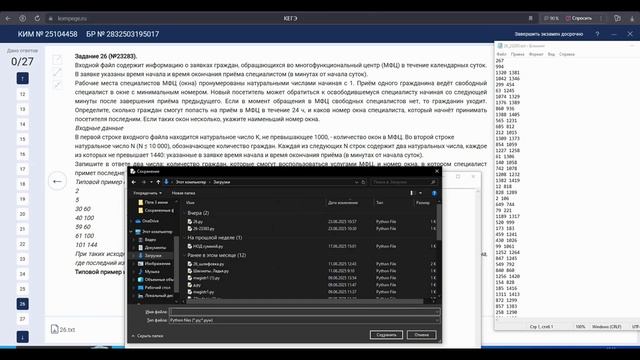This screenshot has height=360, width=640.
Task: Refresh the Загрузки folder in save dialog
Action: tap(363, 182)
